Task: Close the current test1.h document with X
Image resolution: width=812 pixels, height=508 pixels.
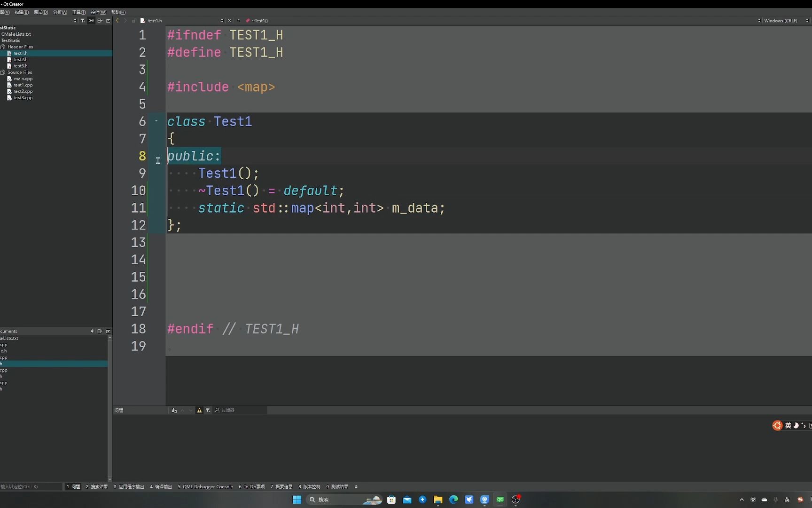Action: 229,21
